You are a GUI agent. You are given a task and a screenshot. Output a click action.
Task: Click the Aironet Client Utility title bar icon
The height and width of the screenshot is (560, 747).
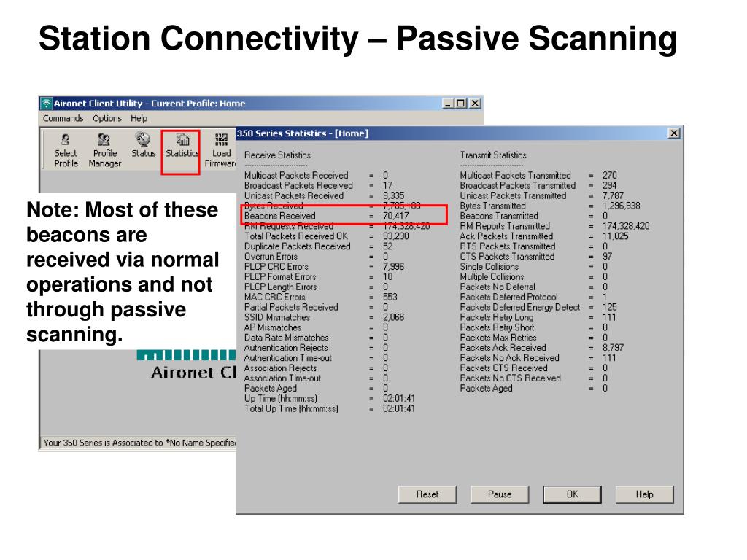tap(46, 104)
